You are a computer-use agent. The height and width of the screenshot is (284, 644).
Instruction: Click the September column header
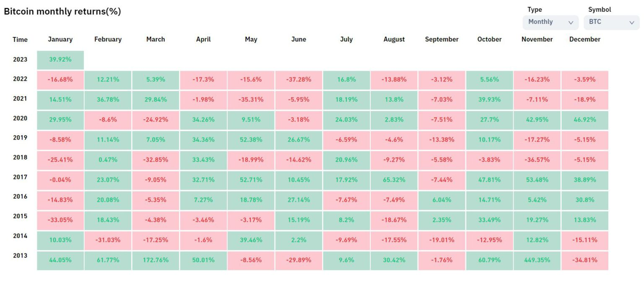click(x=441, y=39)
